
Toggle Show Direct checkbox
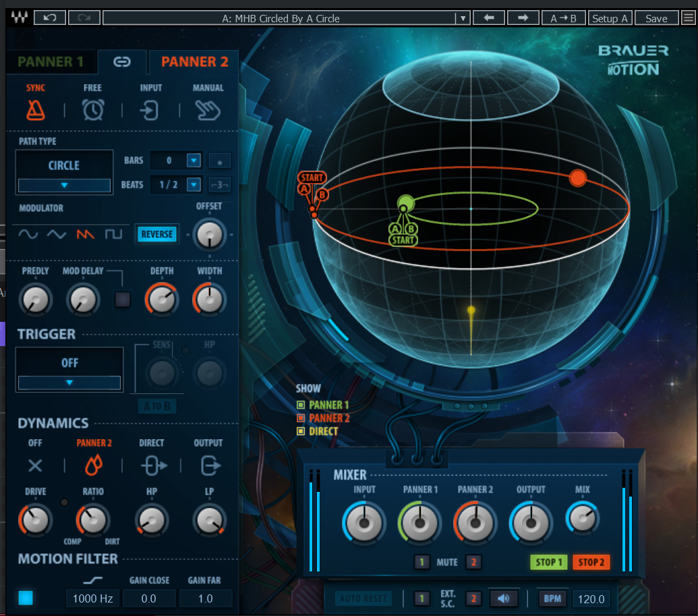click(x=301, y=430)
